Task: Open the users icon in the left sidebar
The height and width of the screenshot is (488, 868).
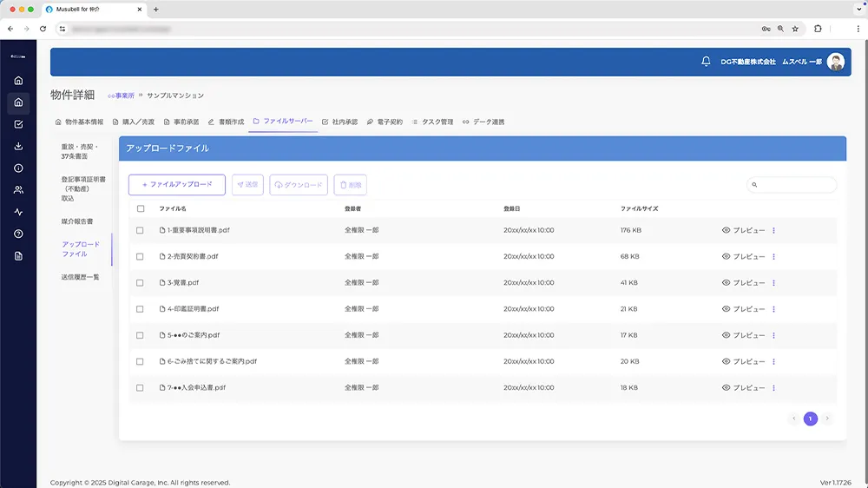Action: (18, 190)
